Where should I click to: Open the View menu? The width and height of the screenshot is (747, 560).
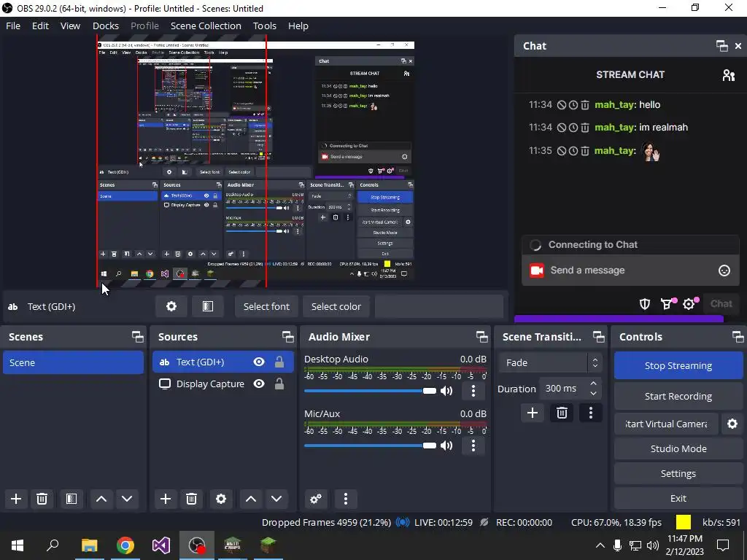pyautogui.click(x=70, y=26)
